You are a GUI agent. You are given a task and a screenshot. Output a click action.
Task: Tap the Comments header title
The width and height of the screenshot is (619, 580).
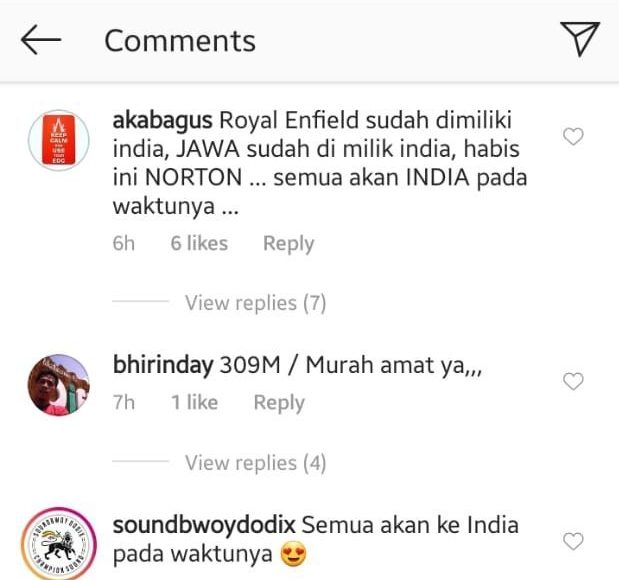pos(180,40)
